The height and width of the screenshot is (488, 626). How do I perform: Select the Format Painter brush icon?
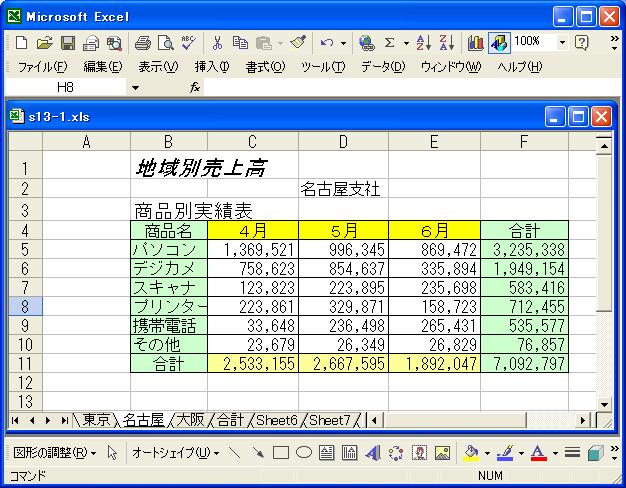[x=298, y=42]
